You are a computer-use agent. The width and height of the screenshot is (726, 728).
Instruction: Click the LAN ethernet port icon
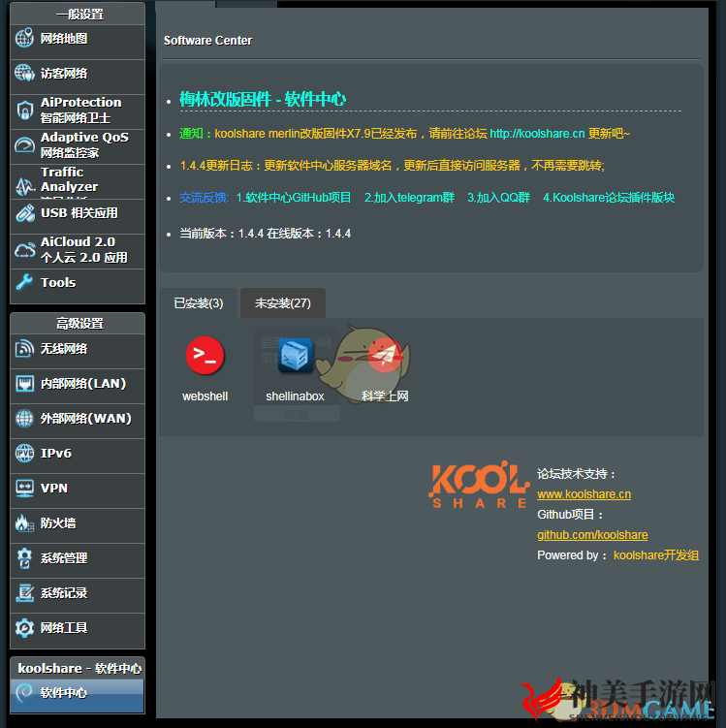coord(24,384)
